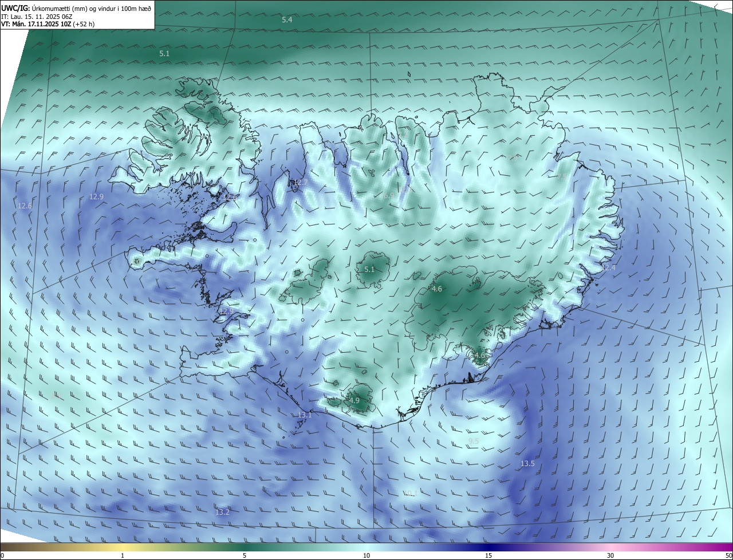Pick the dark green color scale segment above the 5 tick
The height and width of the screenshot is (560, 733).
245,547
